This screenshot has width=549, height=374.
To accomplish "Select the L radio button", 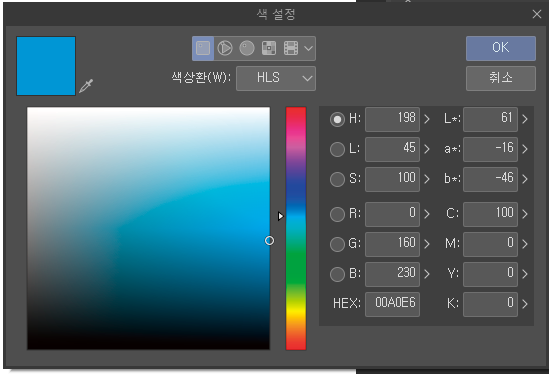I will [337, 150].
